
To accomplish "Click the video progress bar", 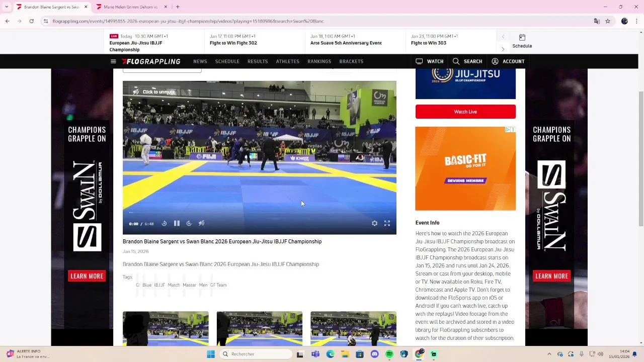I will [x=259, y=213].
